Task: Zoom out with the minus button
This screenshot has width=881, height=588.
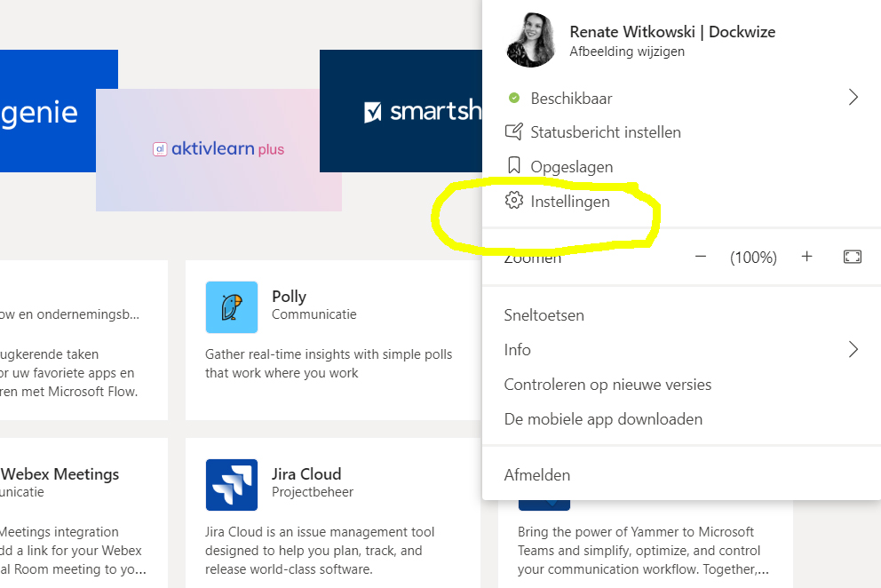Action: [700, 257]
